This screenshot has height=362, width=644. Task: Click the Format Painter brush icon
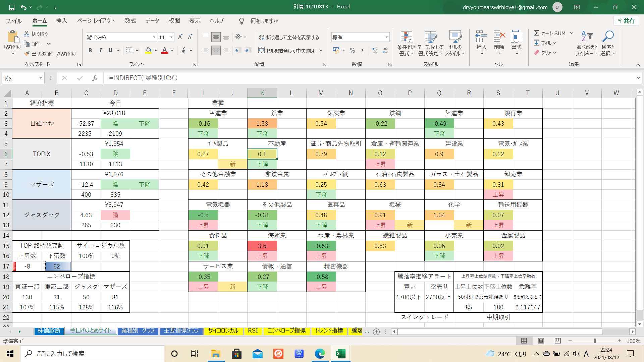coord(27,54)
